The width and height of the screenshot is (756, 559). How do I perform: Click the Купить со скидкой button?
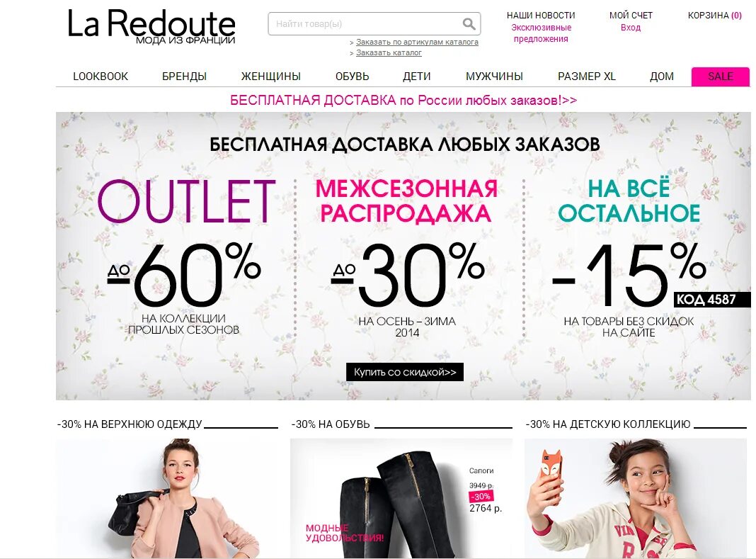coord(404,372)
